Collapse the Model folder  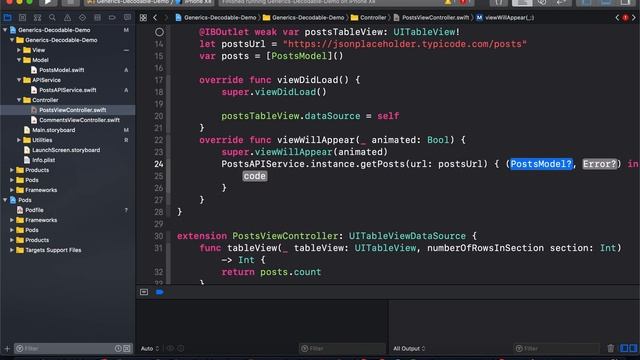point(19,60)
